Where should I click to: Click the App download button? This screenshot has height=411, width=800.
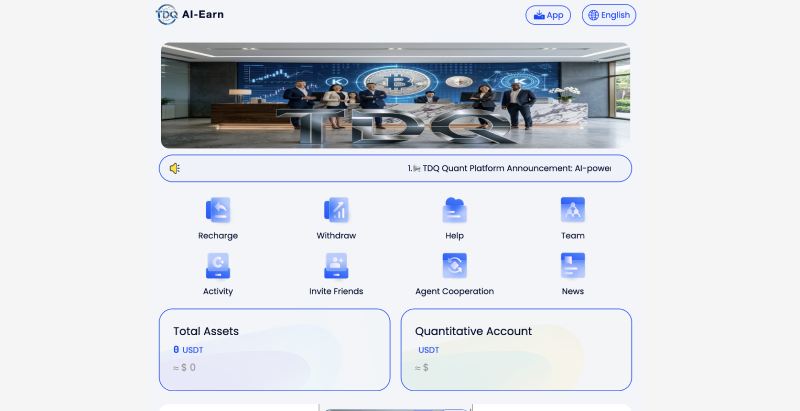point(548,15)
